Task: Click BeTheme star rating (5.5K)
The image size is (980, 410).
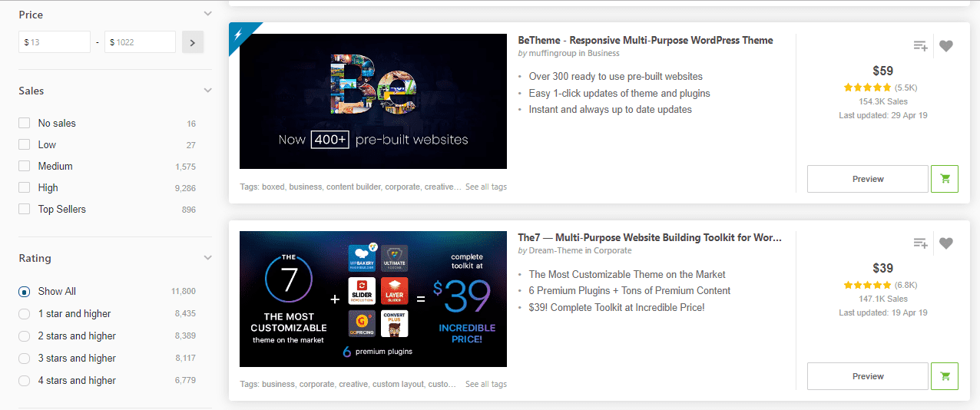Action: (880, 88)
